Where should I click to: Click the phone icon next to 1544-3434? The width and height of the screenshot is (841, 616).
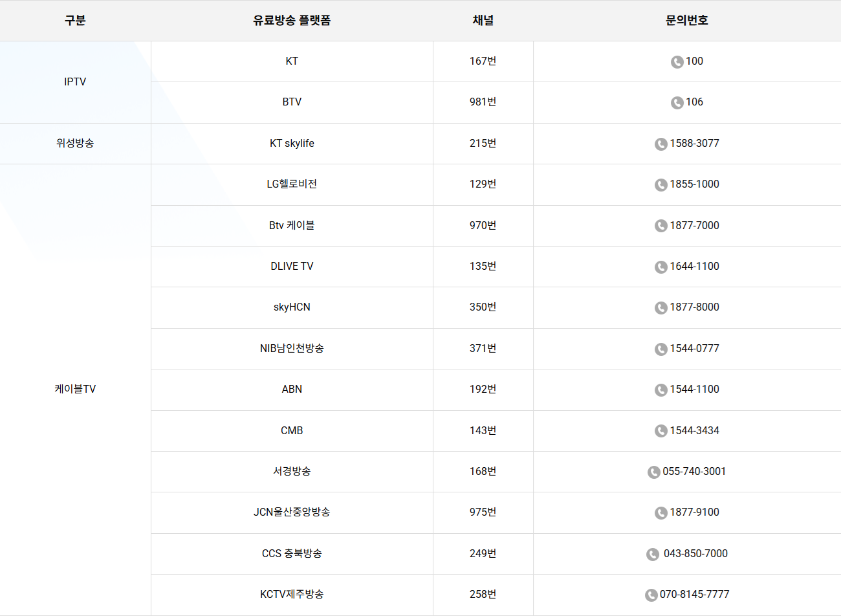[661, 431]
